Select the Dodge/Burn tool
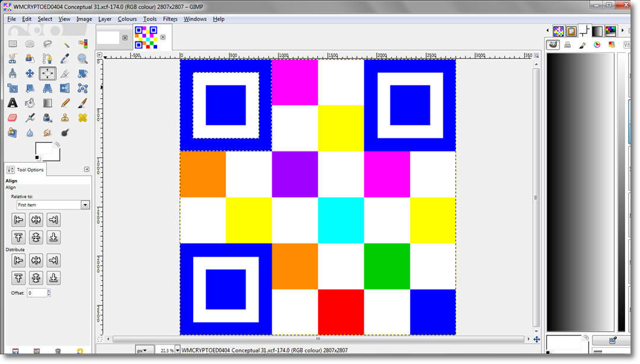This screenshot has height=364, width=640. point(65,133)
